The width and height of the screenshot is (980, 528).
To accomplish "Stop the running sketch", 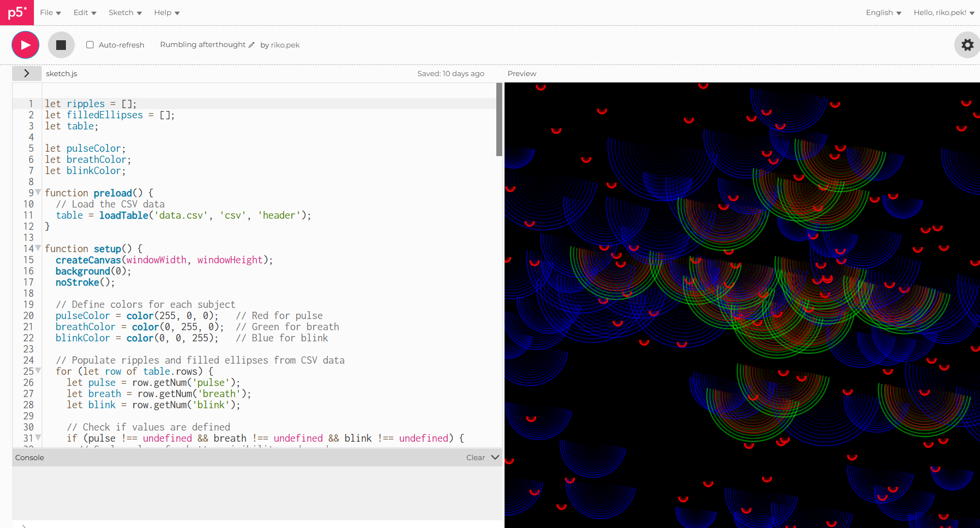I will pyautogui.click(x=61, y=45).
